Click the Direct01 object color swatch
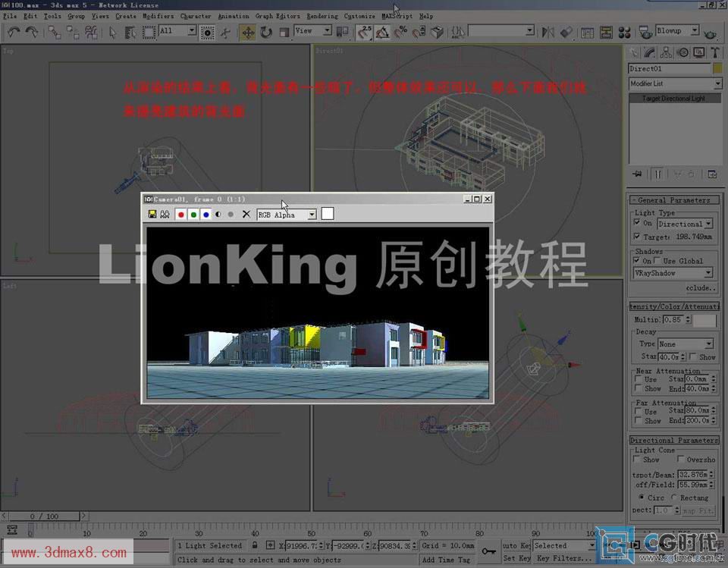The height and width of the screenshot is (568, 728). 717,69
